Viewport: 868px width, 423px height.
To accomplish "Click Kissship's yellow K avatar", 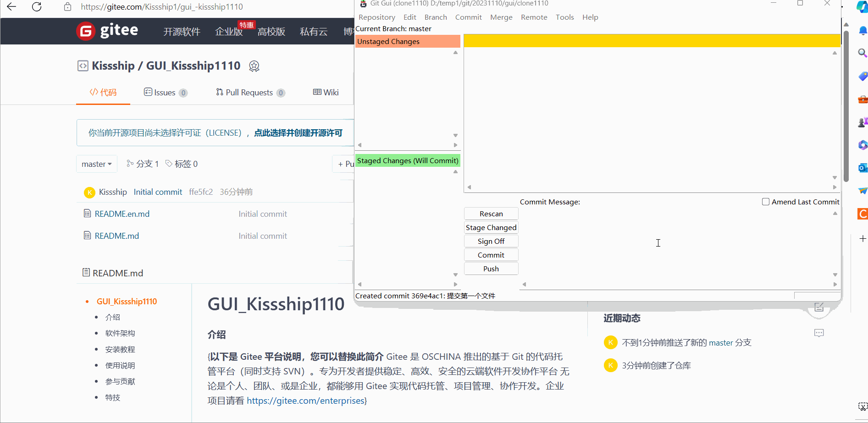I will (89, 192).
